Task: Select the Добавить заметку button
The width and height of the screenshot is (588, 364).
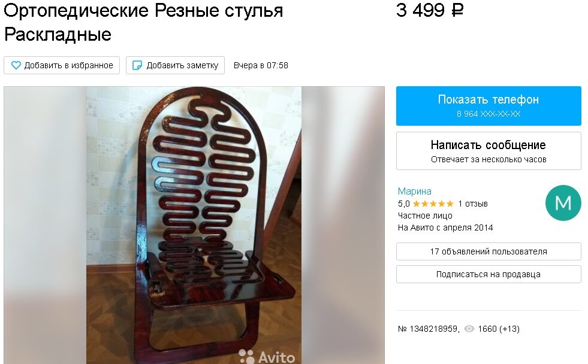Action: (175, 65)
